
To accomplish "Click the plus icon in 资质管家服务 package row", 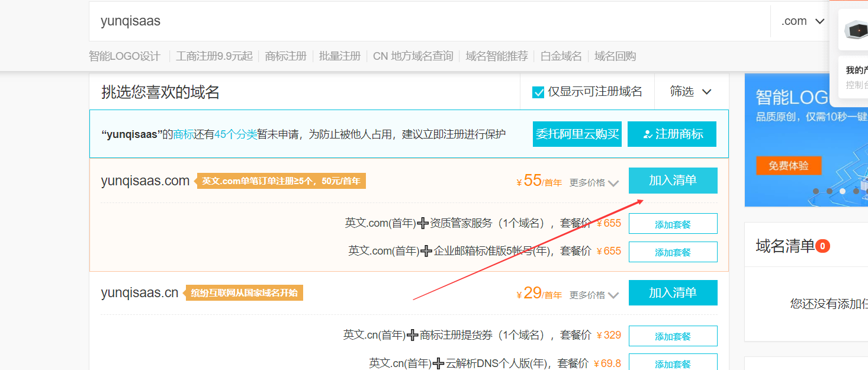I will [423, 224].
